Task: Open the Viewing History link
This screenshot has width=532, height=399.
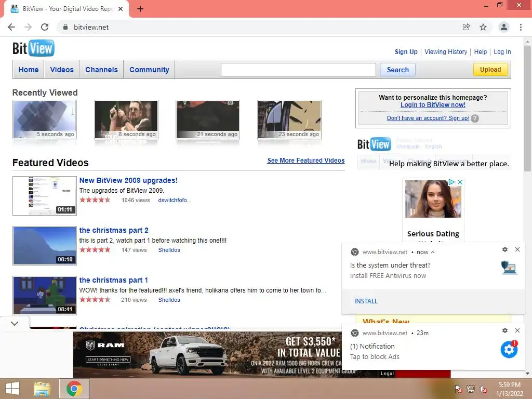Action: (446, 52)
